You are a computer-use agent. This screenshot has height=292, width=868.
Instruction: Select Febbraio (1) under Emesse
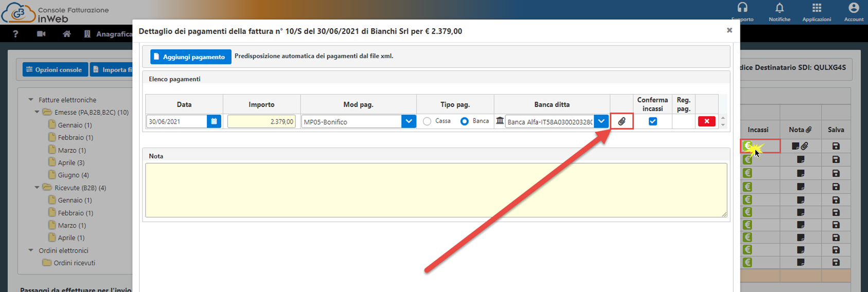[x=76, y=138]
